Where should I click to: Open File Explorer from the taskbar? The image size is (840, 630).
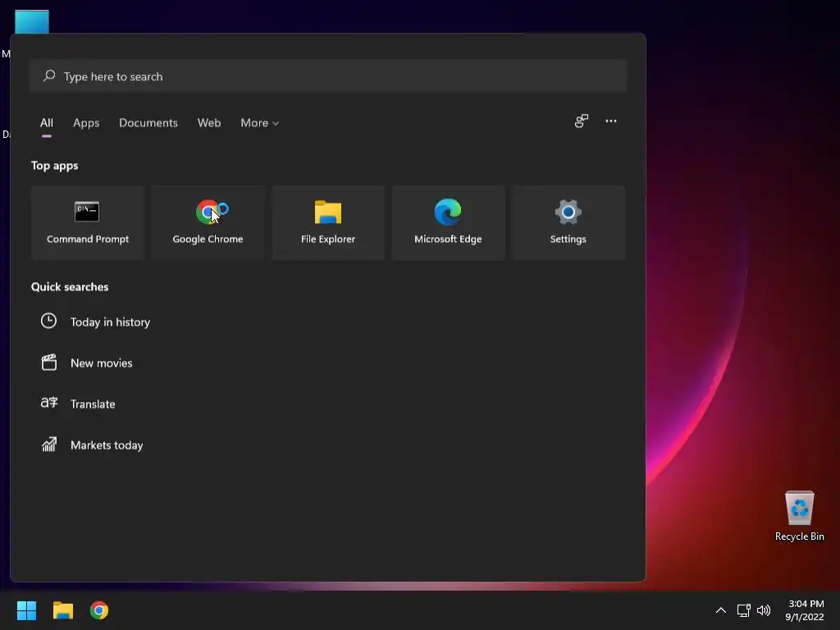62,610
